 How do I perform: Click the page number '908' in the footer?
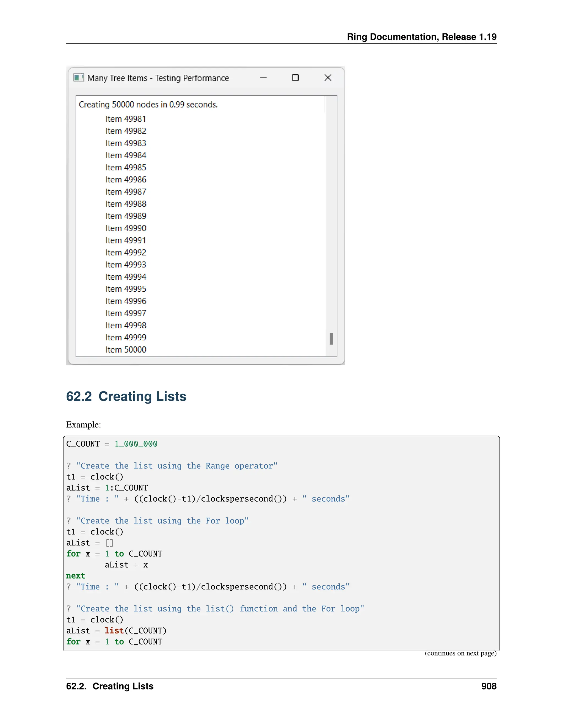(489, 686)
